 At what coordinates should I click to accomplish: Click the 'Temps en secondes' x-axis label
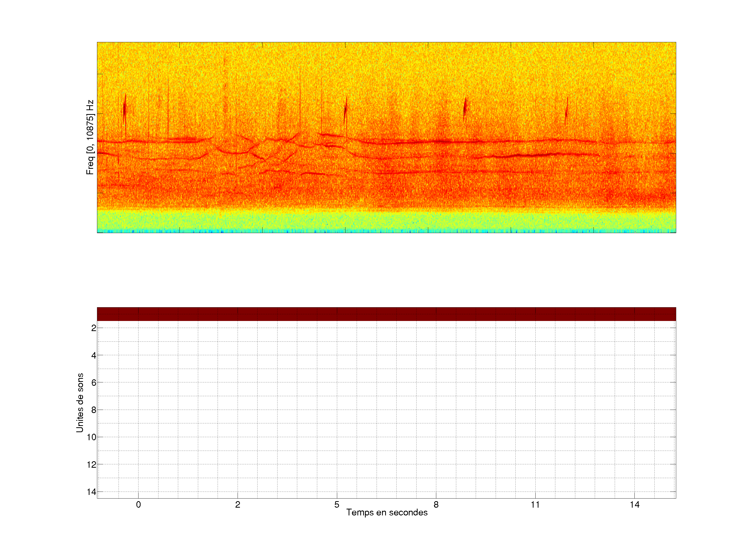[x=387, y=512]
